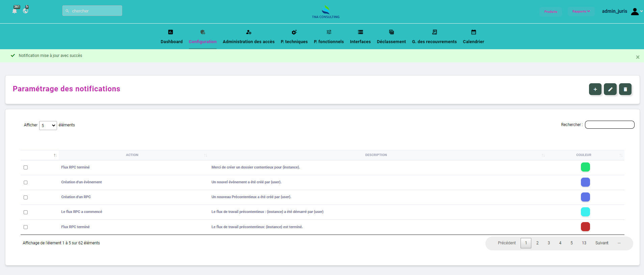The image size is (644, 275).
Task: Open the Dashboard icon
Action: tap(171, 32)
